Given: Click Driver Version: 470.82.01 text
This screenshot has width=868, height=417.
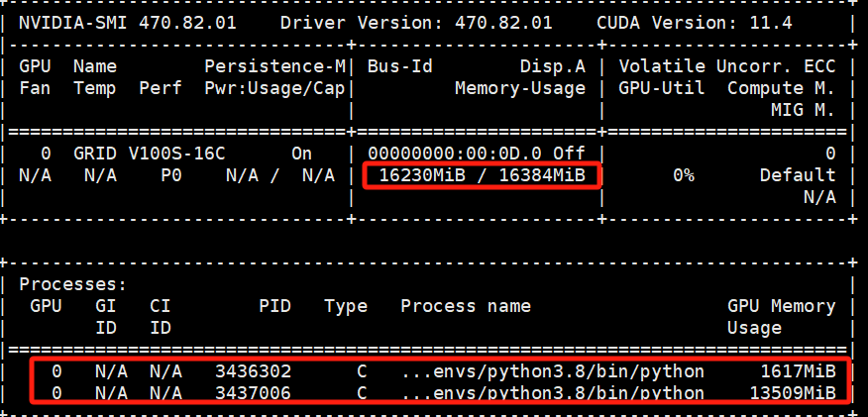Looking at the screenshot, I should 416,23.
